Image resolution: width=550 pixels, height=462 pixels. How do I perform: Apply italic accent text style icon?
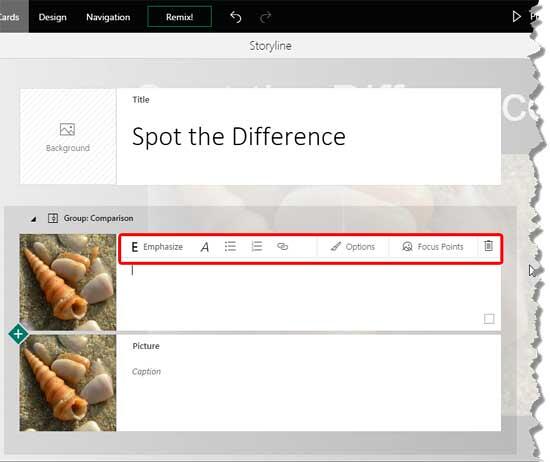point(205,247)
